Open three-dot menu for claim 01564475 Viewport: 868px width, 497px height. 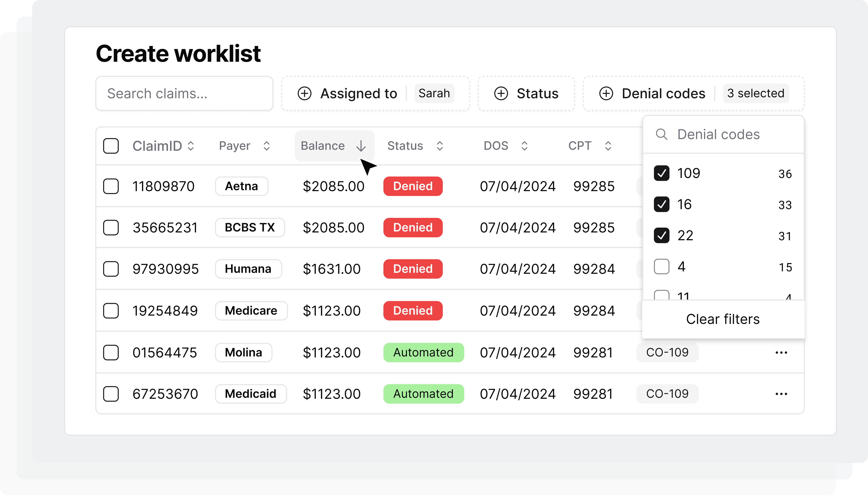pos(781,352)
